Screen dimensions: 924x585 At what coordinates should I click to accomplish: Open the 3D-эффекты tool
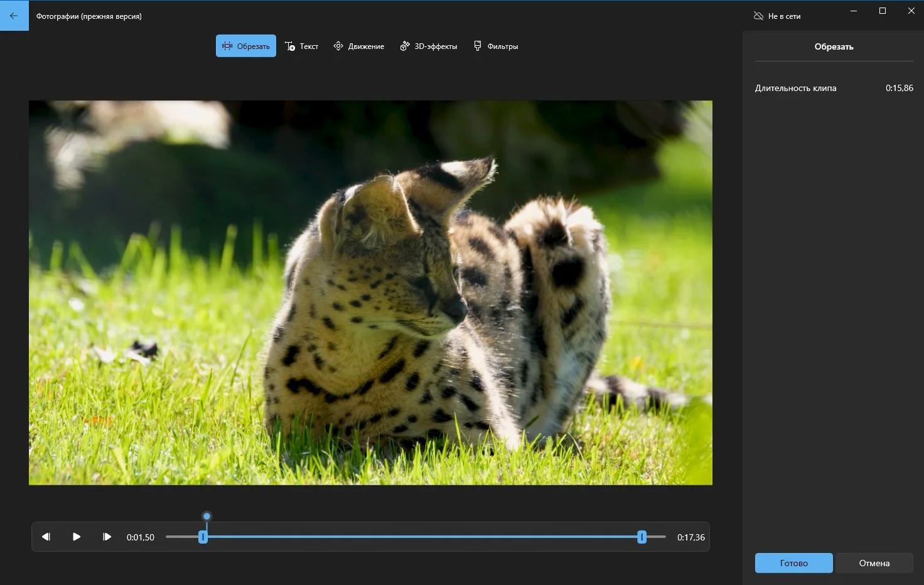coord(428,46)
